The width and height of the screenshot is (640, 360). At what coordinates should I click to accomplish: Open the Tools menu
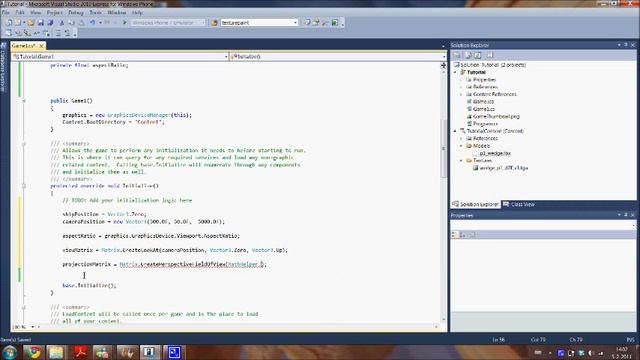coord(95,13)
